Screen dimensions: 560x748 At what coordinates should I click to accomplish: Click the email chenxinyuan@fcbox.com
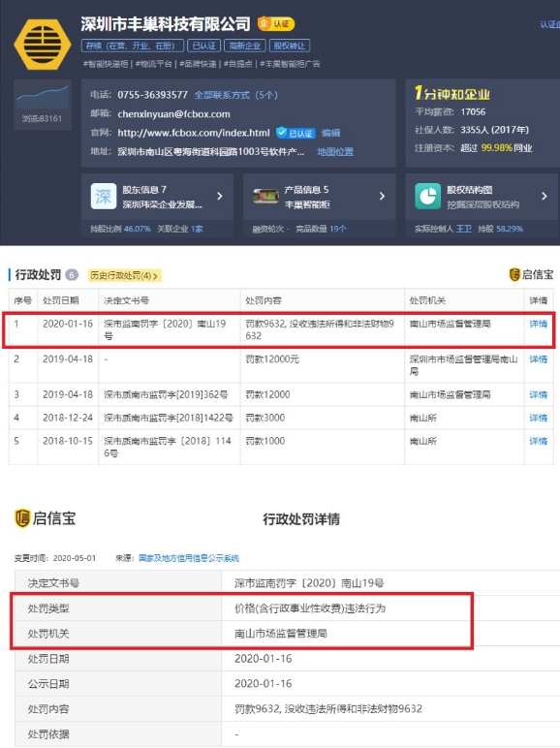(173, 114)
